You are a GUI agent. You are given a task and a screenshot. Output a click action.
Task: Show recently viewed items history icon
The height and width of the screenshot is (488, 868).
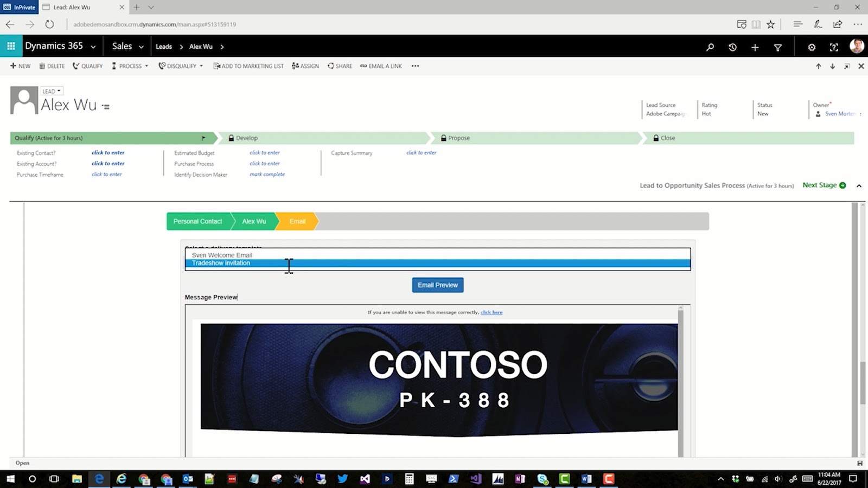coord(732,47)
